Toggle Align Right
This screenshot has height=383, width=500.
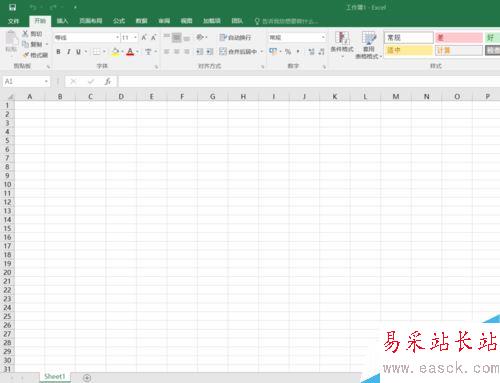(x=187, y=52)
